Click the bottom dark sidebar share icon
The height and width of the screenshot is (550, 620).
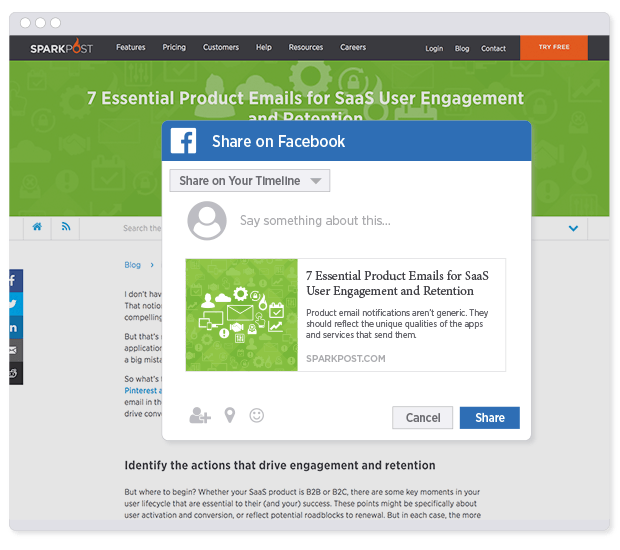click(16, 373)
